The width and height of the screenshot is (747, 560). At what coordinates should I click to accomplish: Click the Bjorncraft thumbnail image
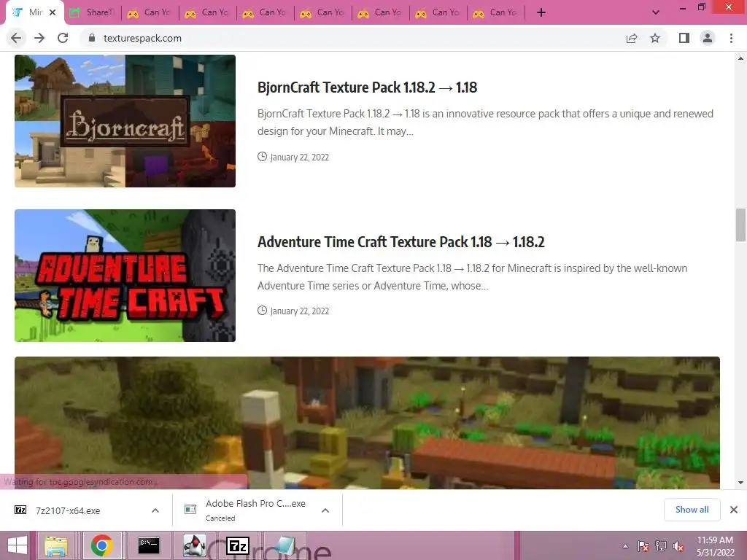pyautogui.click(x=125, y=121)
